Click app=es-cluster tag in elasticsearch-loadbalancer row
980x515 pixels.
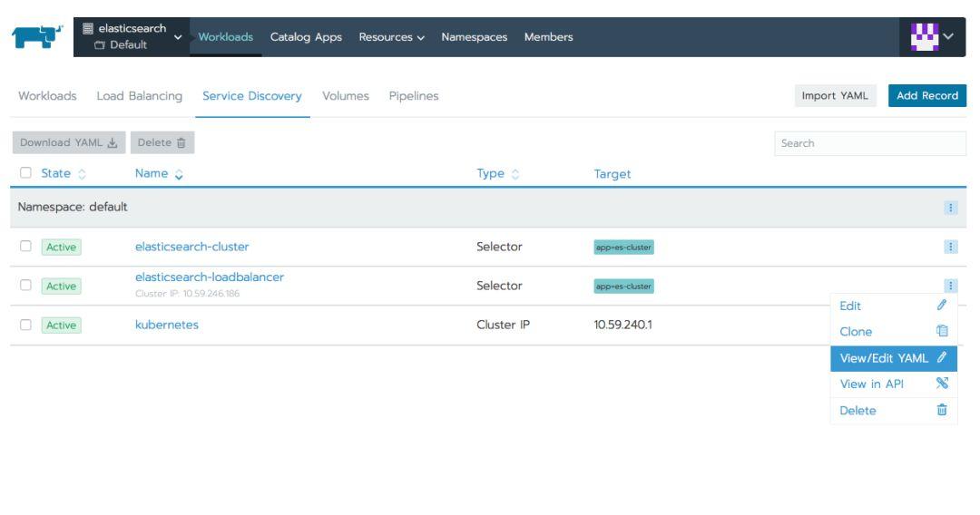(x=623, y=287)
